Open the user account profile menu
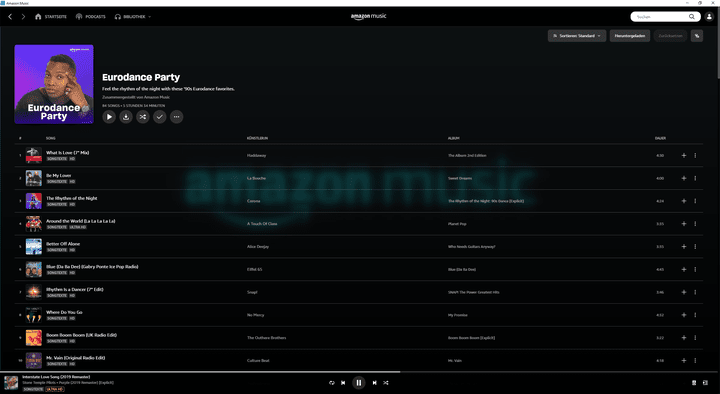 [709, 17]
